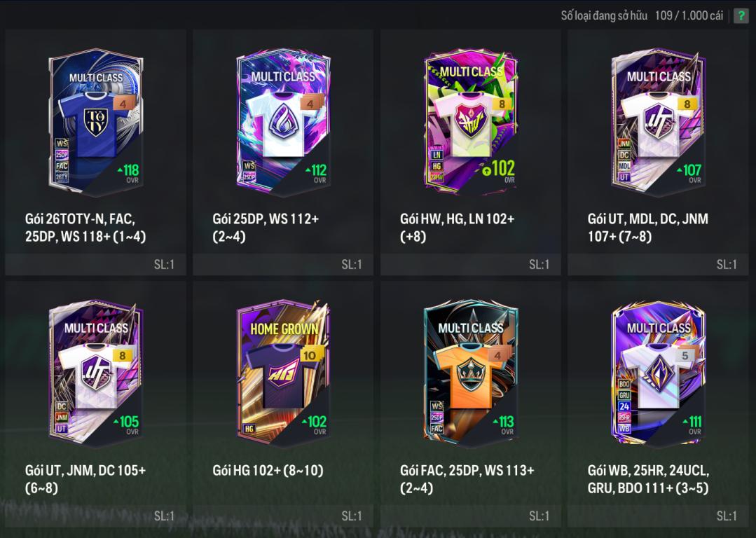Click the green 102 OVR rating on HW card
756x538 pixels.
(499, 170)
